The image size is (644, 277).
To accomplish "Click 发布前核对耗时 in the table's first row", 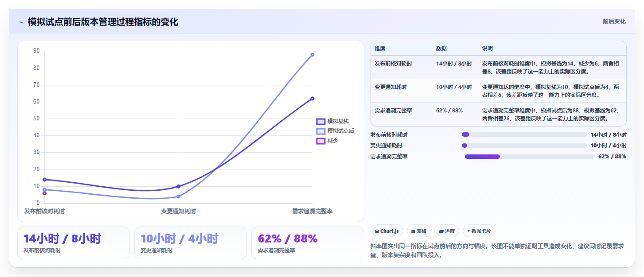I will coord(393,64).
